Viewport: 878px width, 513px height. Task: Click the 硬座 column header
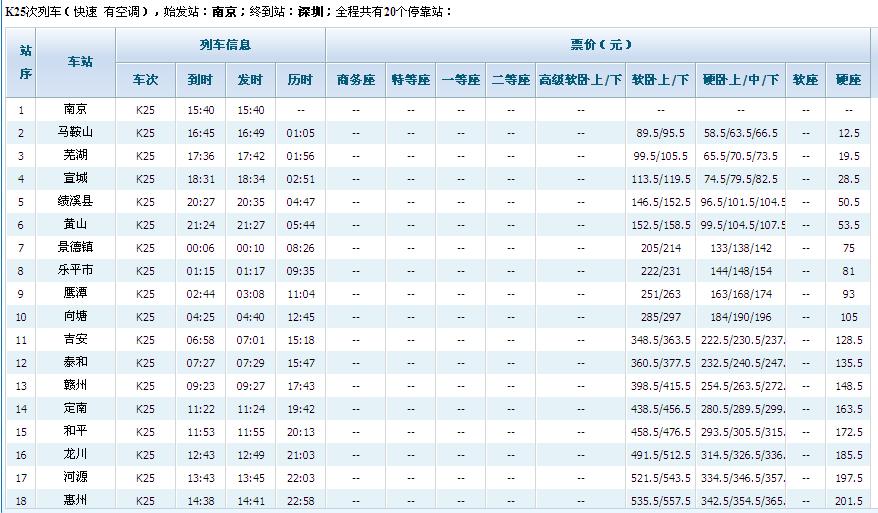(849, 80)
